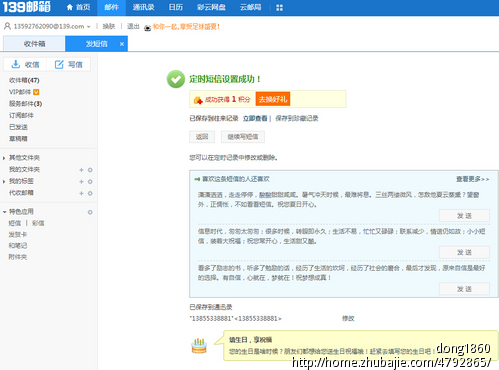The image size is (499, 370).
Task: Send the first suggested SMS with 发送
Action: tap(464, 216)
